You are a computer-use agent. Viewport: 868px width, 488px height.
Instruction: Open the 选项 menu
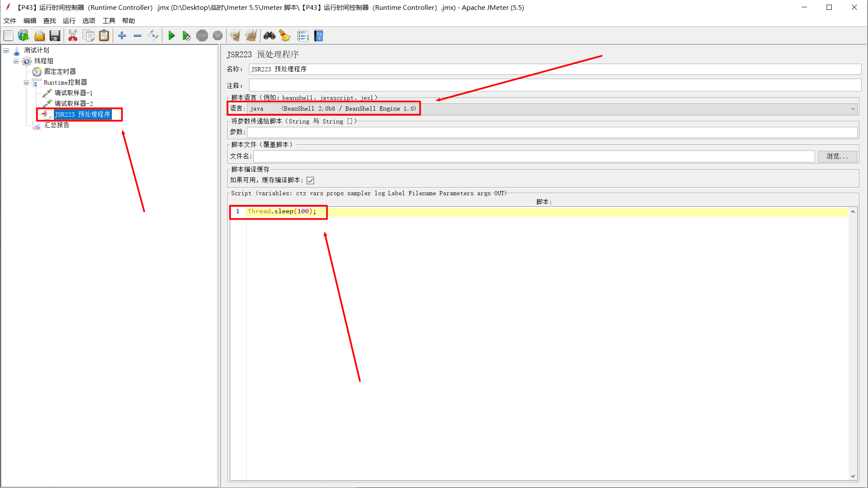pos(88,21)
